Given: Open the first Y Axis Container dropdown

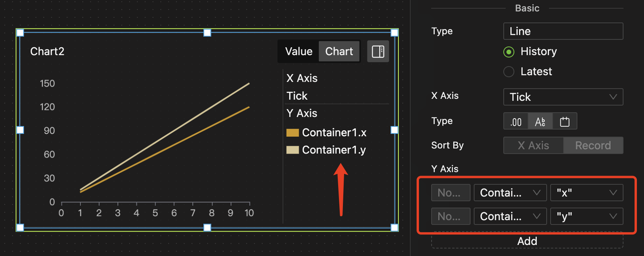Looking at the screenshot, I should [510, 193].
